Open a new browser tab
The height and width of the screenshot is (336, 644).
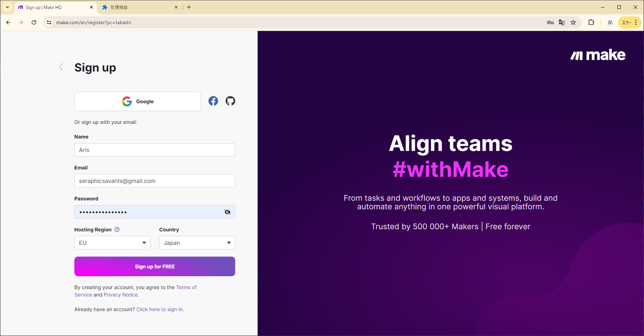tap(189, 8)
